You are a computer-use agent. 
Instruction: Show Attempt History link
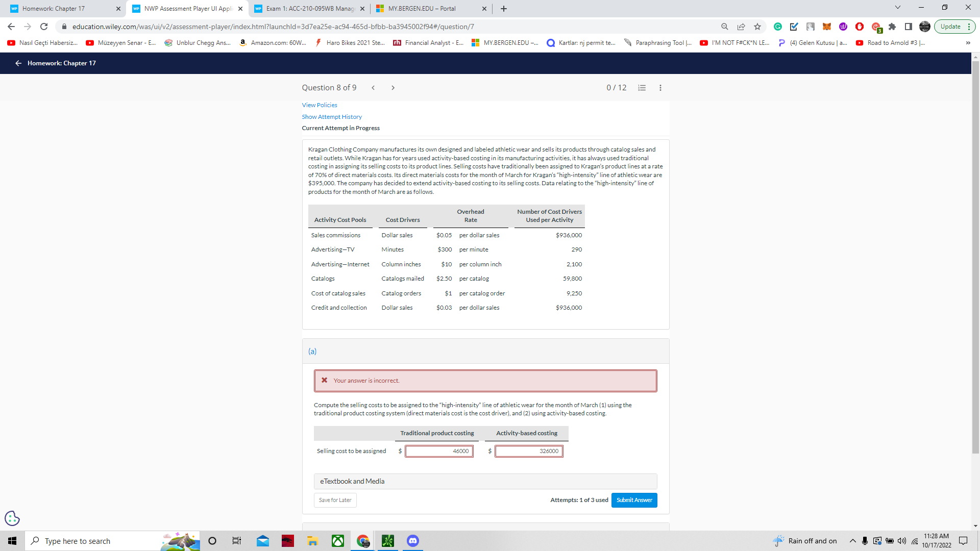click(332, 117)
